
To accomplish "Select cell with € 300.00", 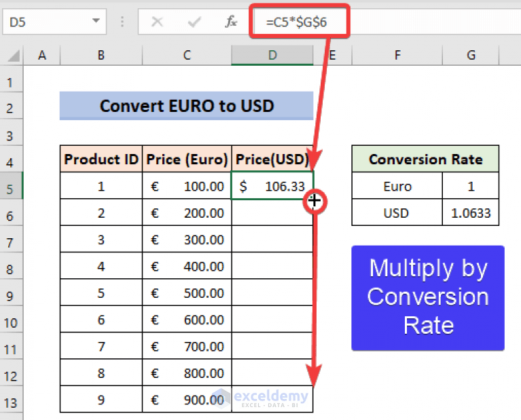I will pyautogui.click(x=187, y=240).
